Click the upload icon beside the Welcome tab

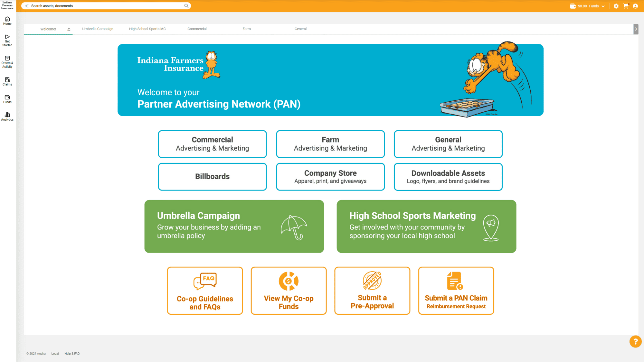69,29
